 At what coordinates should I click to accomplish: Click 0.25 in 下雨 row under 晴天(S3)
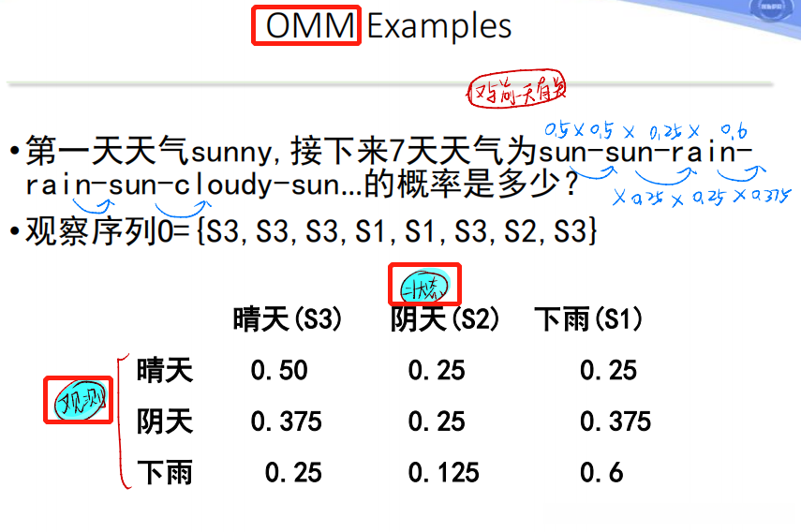(x=293, y=473)
